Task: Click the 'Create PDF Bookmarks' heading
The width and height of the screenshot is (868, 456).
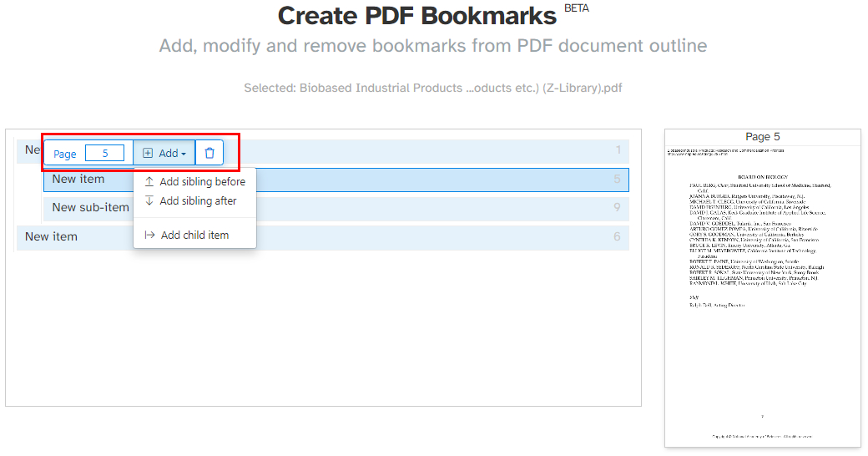Action: coord(416,15)
